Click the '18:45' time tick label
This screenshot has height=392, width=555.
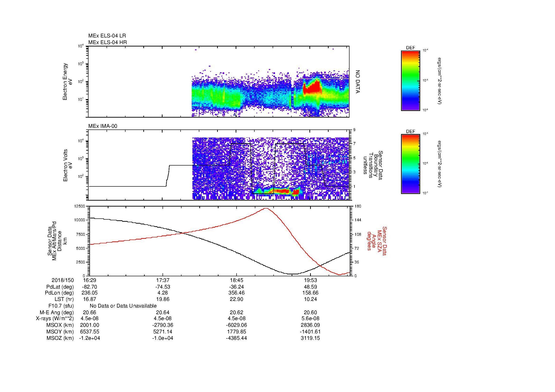pos(237,280)
